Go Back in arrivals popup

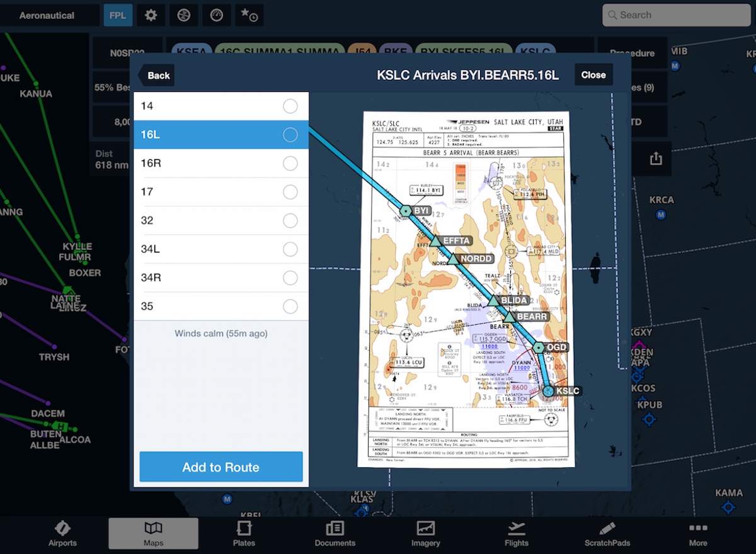pos(156,75)
